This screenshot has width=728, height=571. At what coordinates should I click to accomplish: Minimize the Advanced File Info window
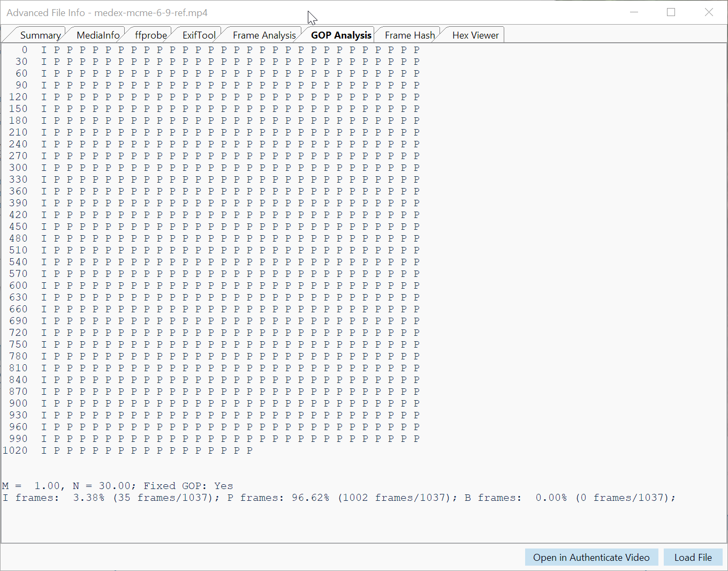pos(634,12)
